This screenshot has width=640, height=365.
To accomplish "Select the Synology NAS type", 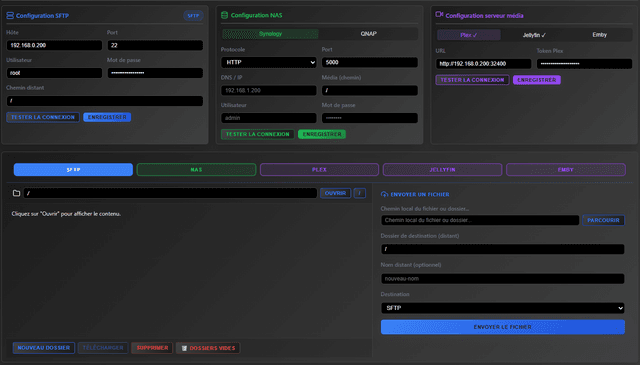I will [270, 34].
